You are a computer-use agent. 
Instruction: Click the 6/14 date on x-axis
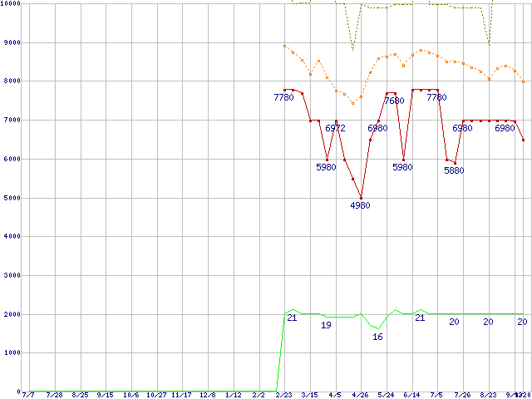click(411, 395)
